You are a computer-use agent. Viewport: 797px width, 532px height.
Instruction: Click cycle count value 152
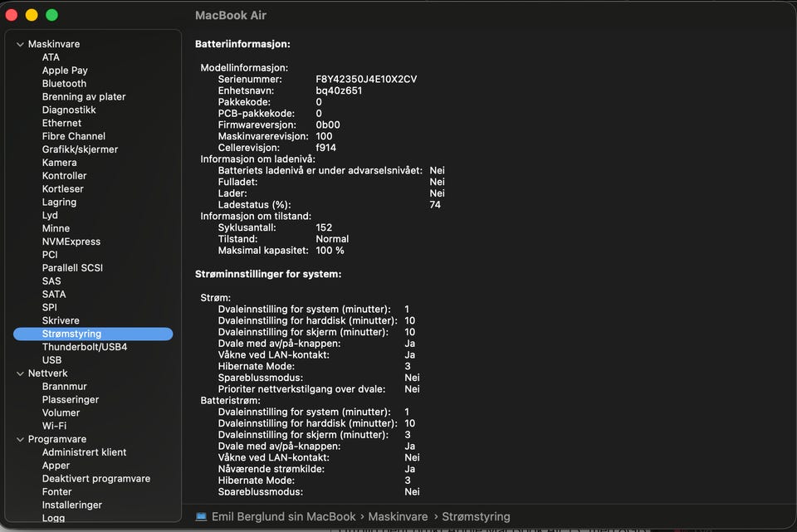pos(324,227)
